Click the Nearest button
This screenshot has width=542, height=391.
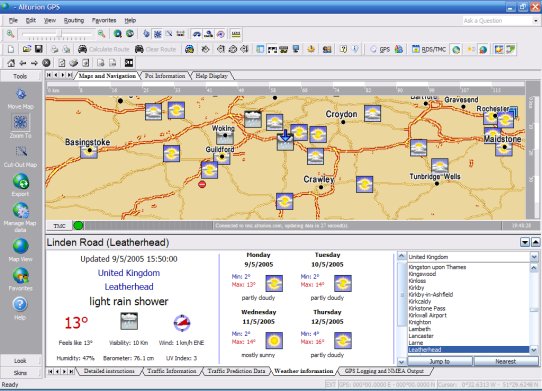click(506, 361)
